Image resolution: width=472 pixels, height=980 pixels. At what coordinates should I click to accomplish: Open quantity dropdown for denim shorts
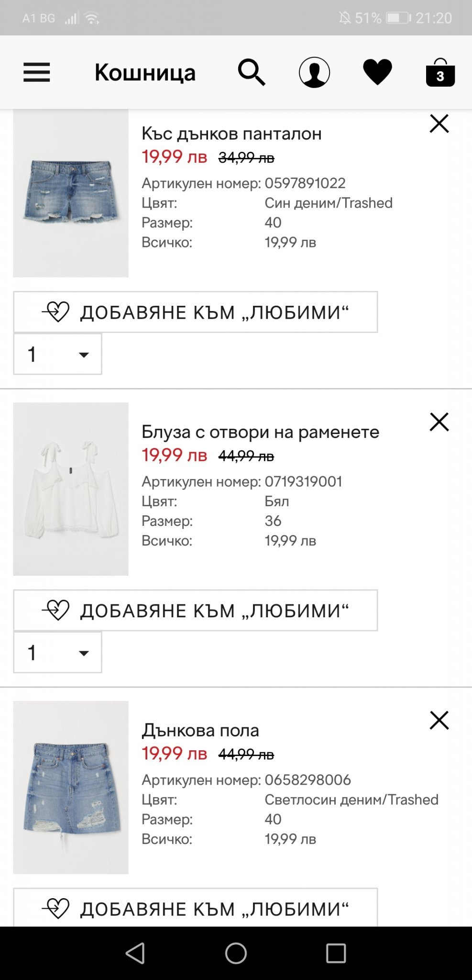(x=57, y=355)
